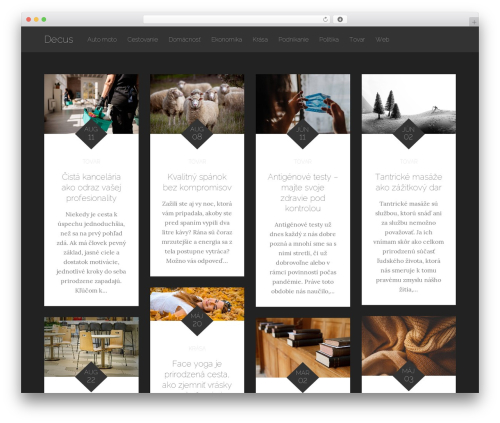Click the JUN 02 date diamond badge
500x423 pixels.
(408, 133)
